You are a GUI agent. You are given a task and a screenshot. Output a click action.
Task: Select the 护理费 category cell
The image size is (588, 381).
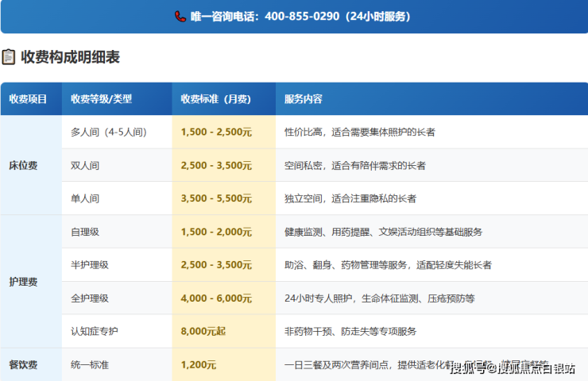[23, 282]
